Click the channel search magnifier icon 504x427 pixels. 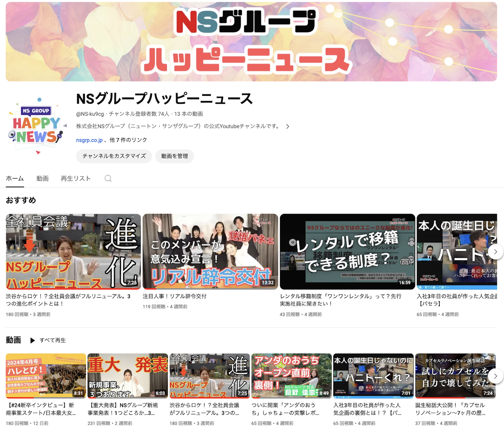pyautogui.click(x=108, y=179)
